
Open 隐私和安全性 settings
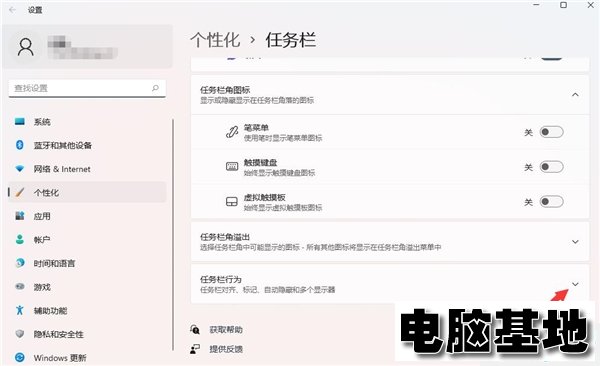pyautogui.click(x=87, y=334)
